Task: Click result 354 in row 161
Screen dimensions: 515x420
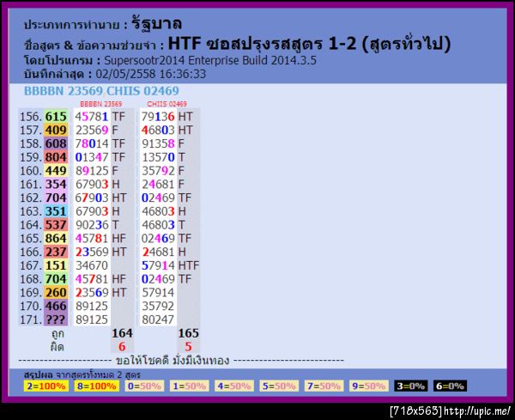Action: pos(56,185)
